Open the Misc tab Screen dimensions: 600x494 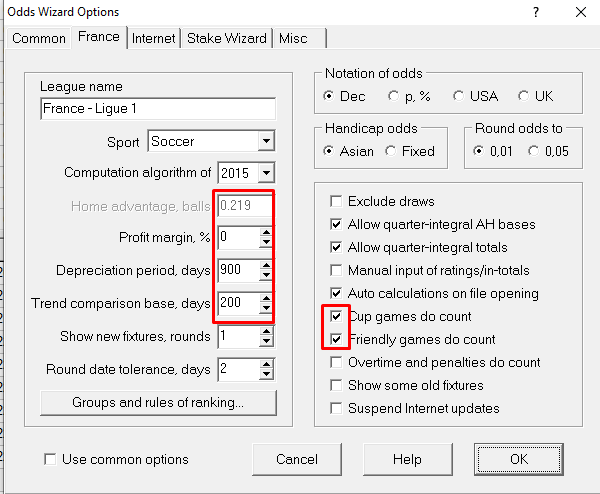tap(295, 38)
